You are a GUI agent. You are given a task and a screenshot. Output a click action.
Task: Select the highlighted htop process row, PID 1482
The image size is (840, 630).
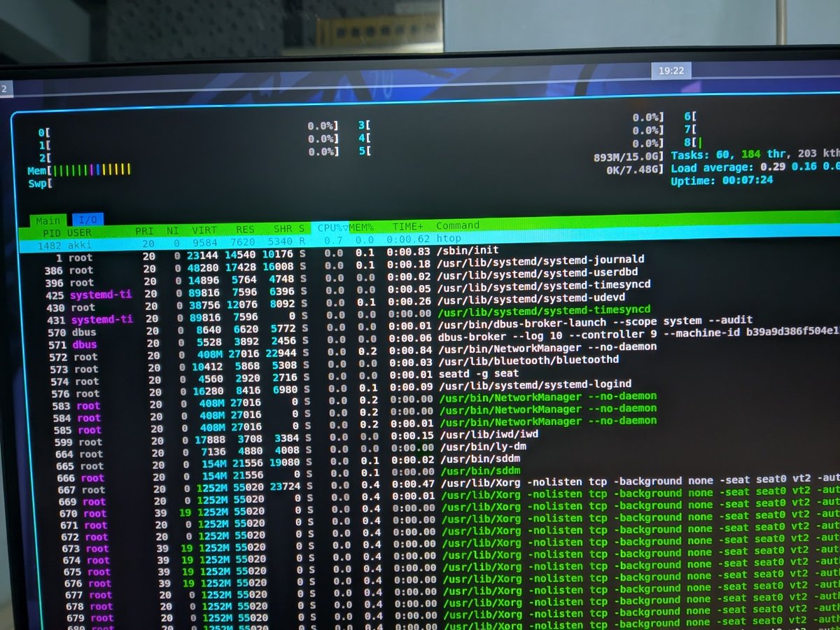pyautogui.click(x=430, y=240)
